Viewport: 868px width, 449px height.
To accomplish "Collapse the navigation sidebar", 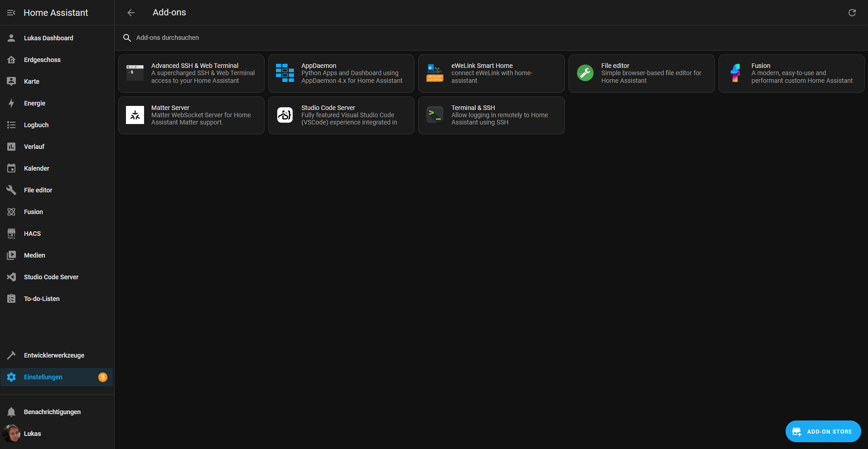I will (11, 12).
